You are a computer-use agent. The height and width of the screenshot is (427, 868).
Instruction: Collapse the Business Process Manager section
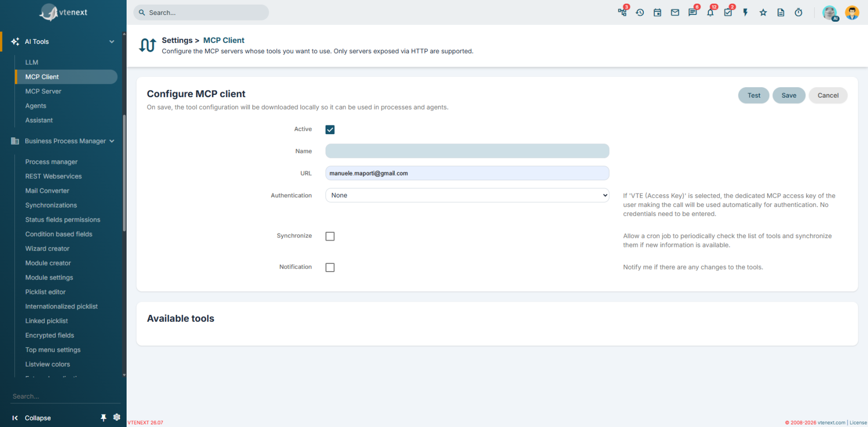coord(112,141)
